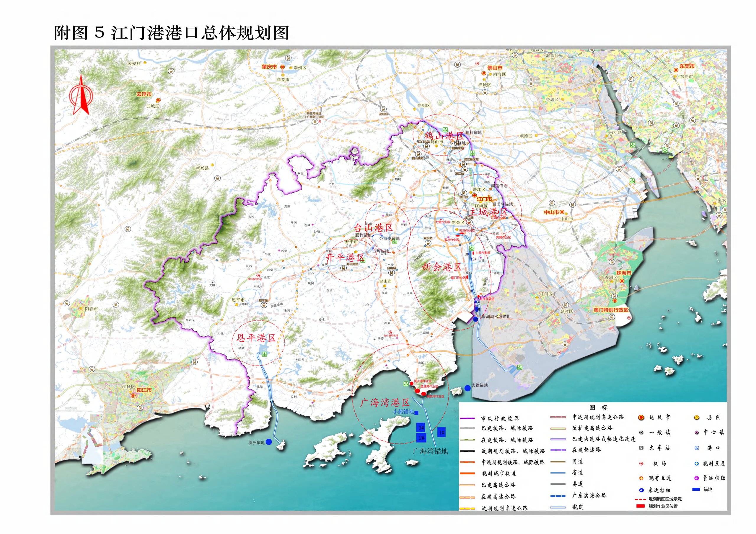Click the 火车站 legend icon
Screen dimensions: 756x534
(641, 448)
